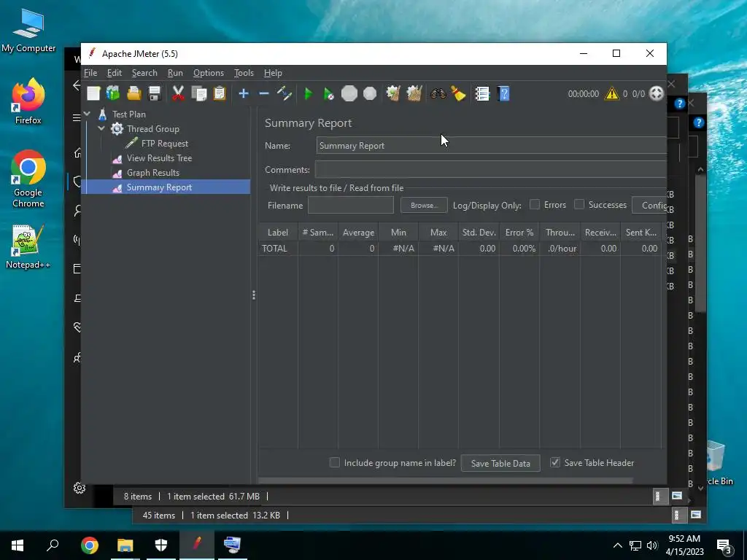Image resolution: width=747 pixels, height=560 pixels.
Task: Click the Clear All brooms icon
Action: pos(414,93)
